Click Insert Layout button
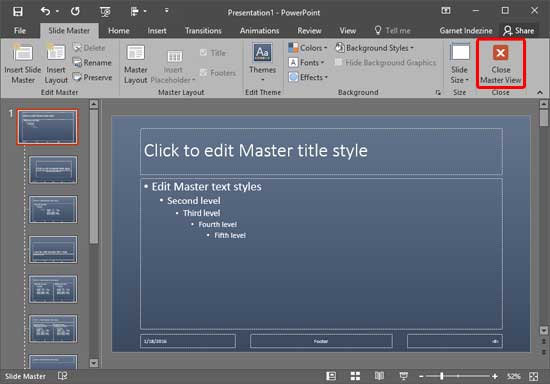This screenshot has width=550, height=384. [x=56, y=63]
